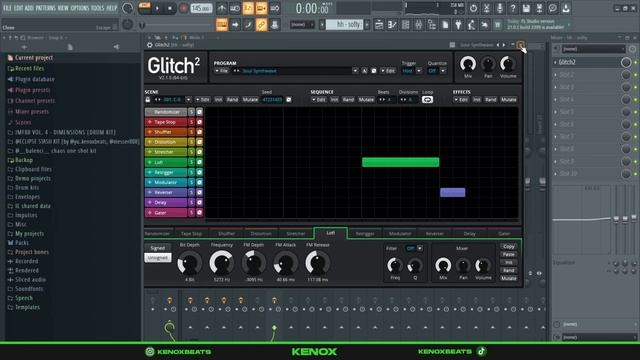Viewport: 640px width, 360px height.
Task: Open the Program Edit dropdown
Action: pyautogui.click(x=388, y=71)
